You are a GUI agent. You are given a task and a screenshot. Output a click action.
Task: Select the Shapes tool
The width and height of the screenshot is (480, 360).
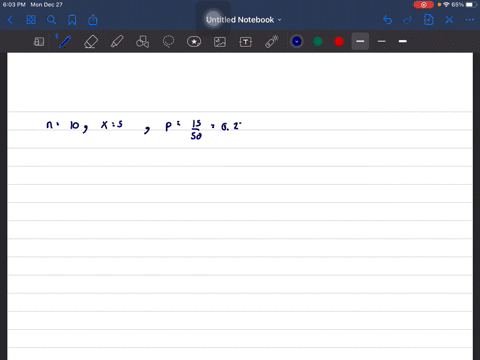point(142,42)
